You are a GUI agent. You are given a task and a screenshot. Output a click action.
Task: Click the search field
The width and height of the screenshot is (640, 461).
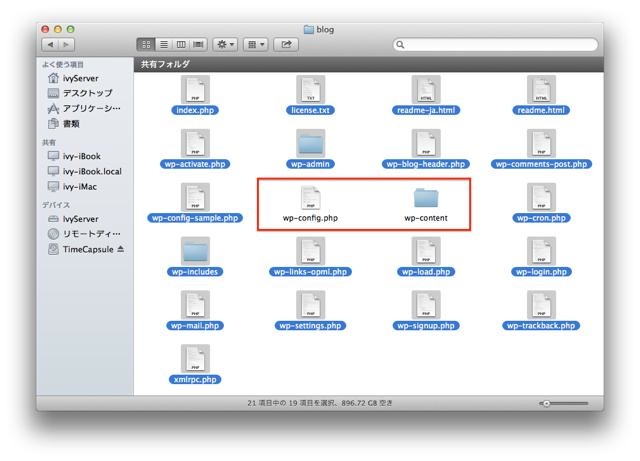tap(495, 45)
